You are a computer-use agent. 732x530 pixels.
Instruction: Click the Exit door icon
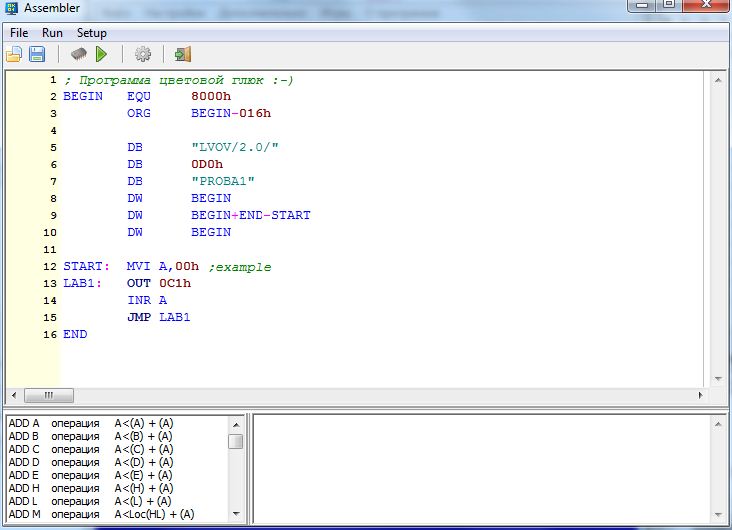tap(182, 54)
